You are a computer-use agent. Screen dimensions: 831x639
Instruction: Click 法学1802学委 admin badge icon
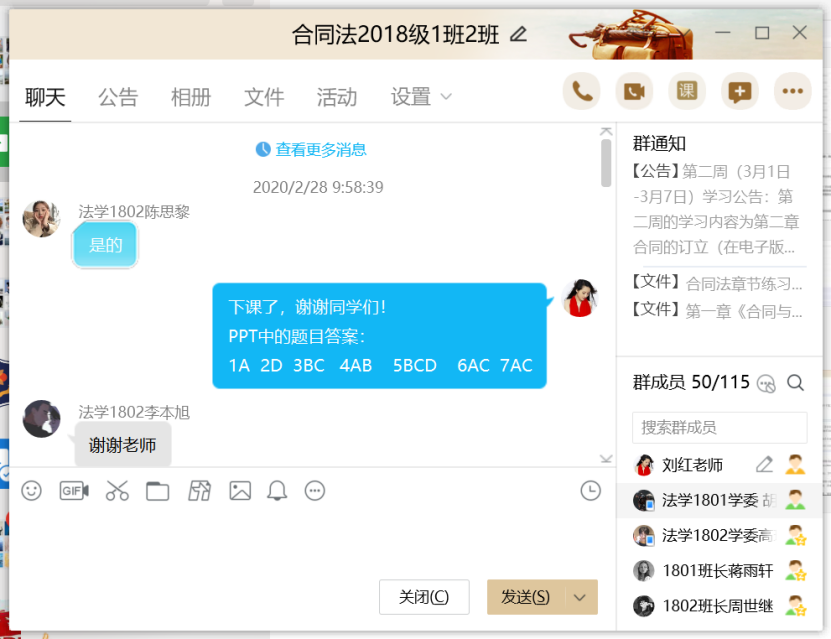(795, 535)
